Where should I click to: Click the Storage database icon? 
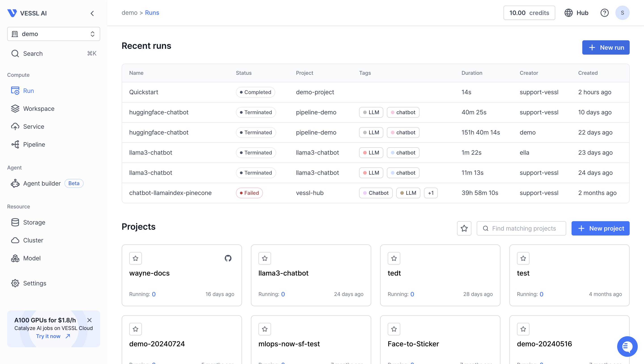click(x=15, y=222)
